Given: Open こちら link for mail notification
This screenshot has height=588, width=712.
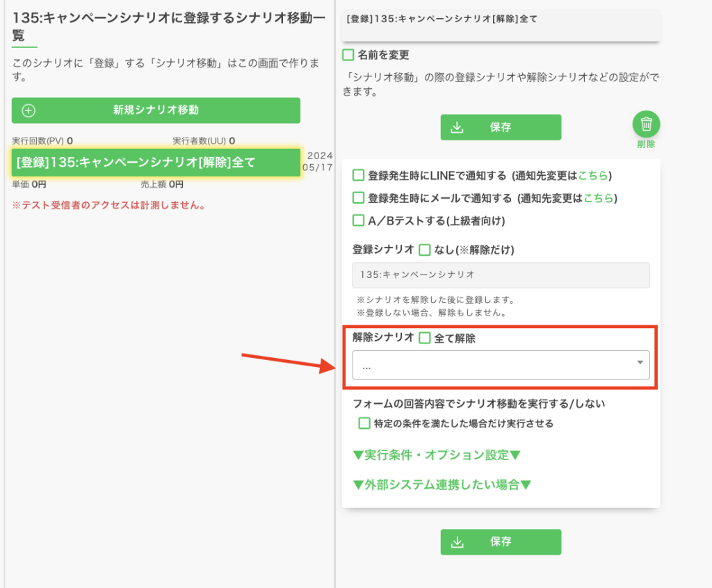Looking at the screenshot, I should pyautogui.click(x=600, y=198).
